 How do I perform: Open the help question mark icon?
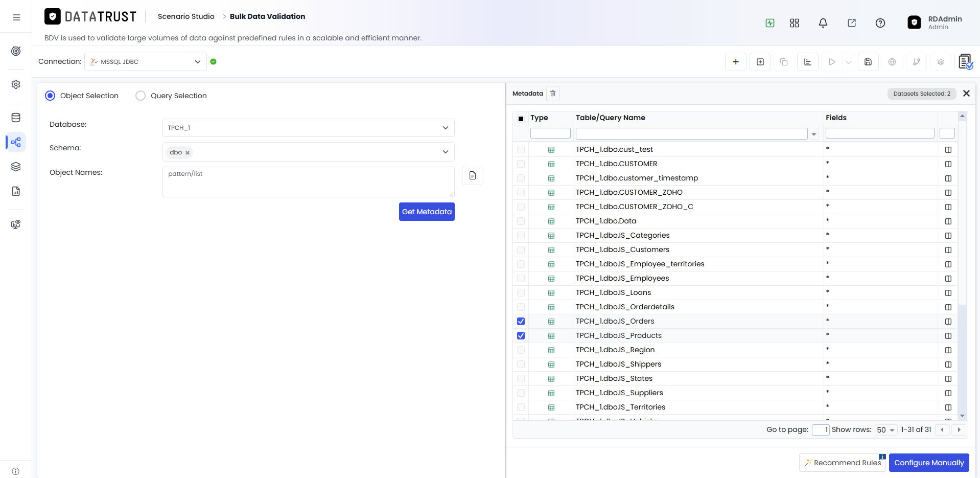point(880,23)
